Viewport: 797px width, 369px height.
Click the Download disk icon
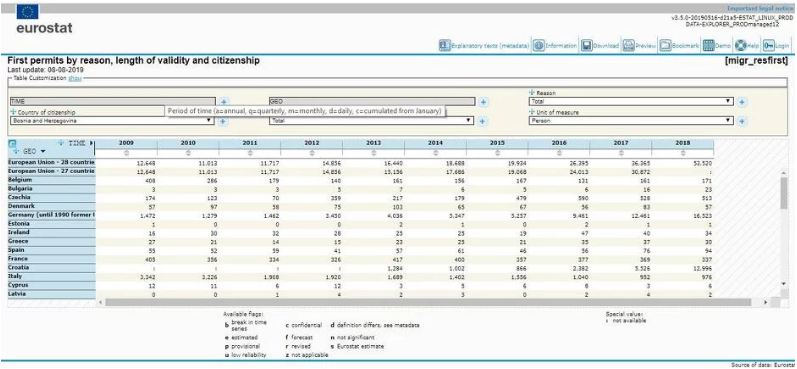pyautogui.click(x=587, y=45)
